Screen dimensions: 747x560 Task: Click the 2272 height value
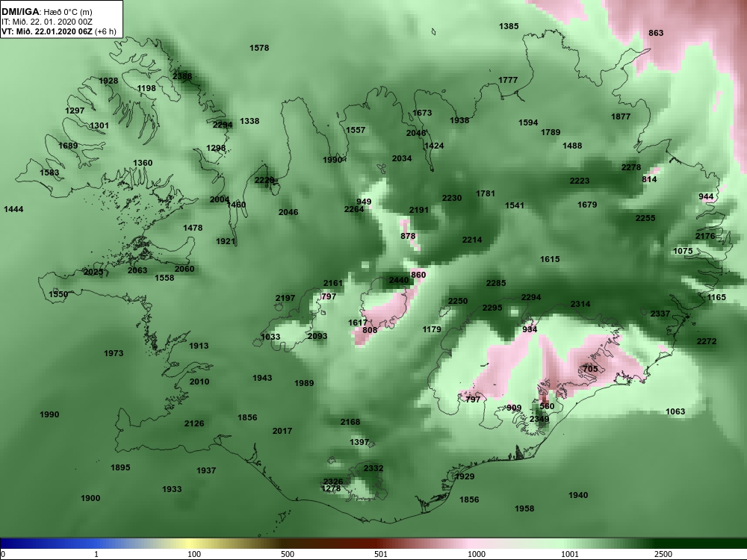click(707, 342)
